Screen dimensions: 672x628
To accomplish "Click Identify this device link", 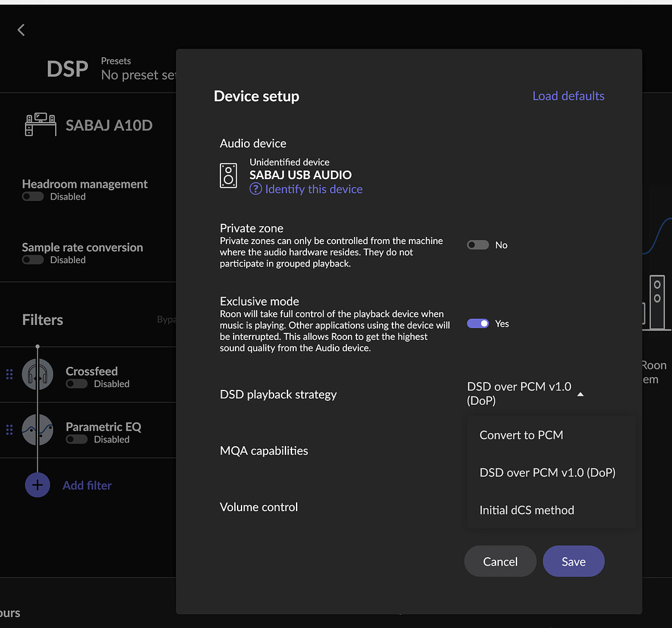I will coord(314,189).
